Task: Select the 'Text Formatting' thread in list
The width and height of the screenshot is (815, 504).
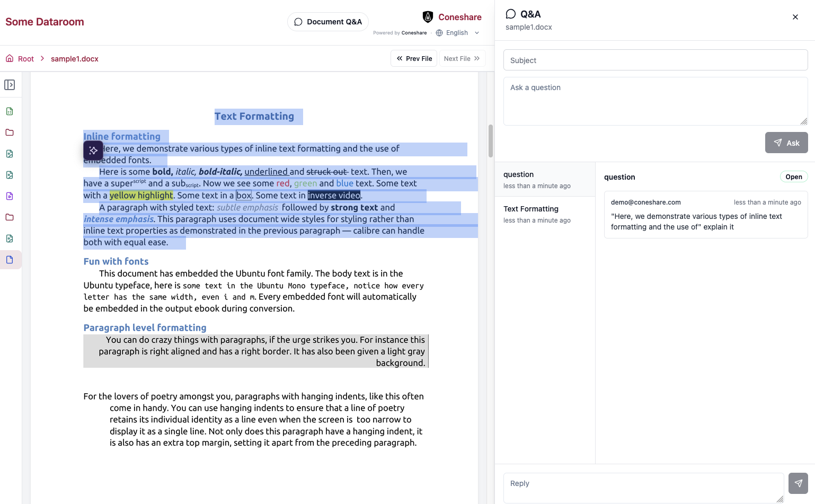Action: (x=545, y=214)
